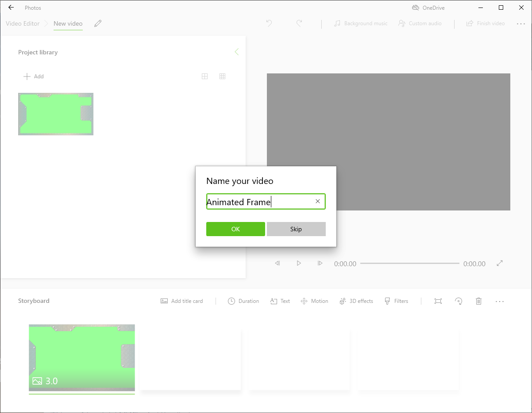This screenshot has height=413, width=532.
Task: Click the pencil icon to rename the project
Action: [x=98, y=23]
